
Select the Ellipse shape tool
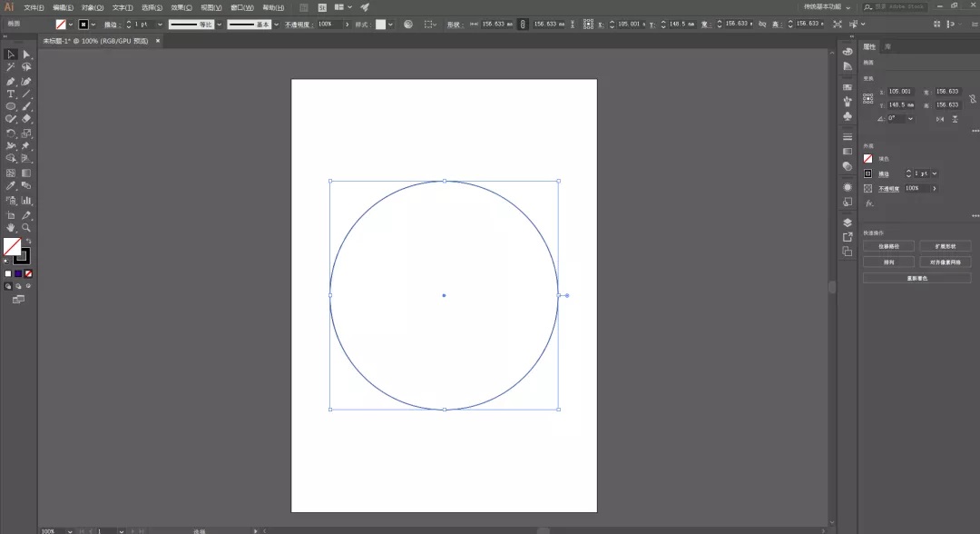11,106
